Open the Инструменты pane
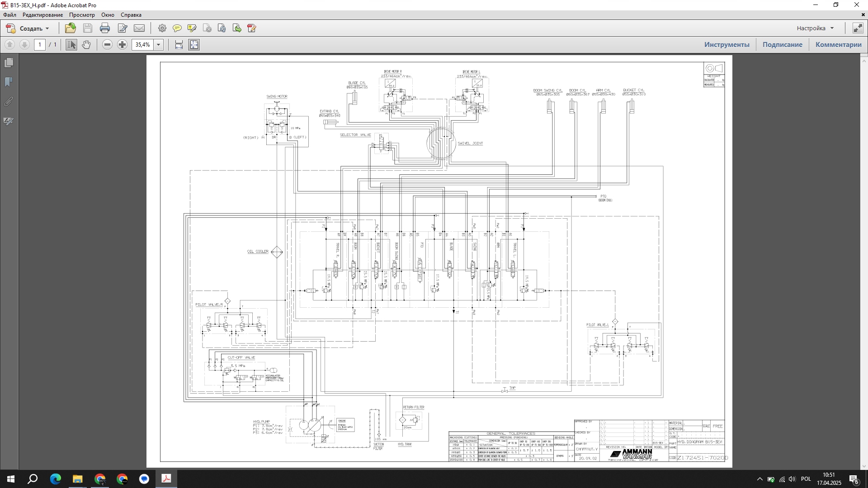Screen dimensions: 868x488 pos(726,45)
